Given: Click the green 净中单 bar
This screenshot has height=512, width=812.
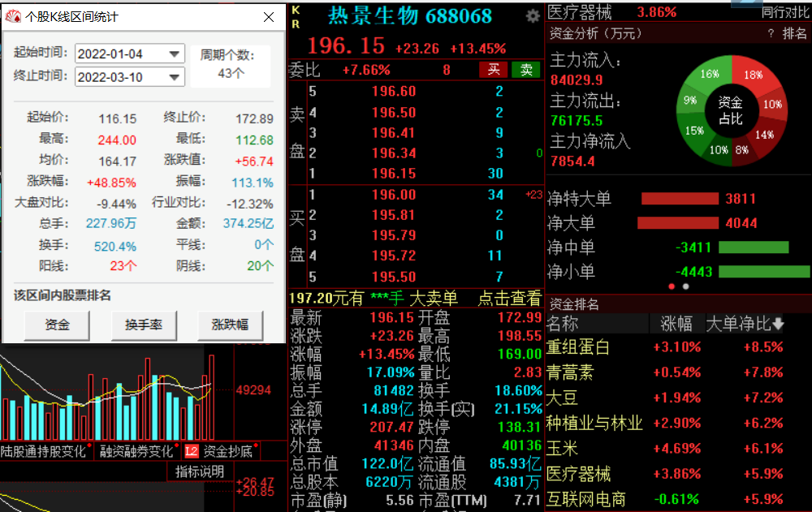Looking at the screenshot, I should click(x=754, y=247).
